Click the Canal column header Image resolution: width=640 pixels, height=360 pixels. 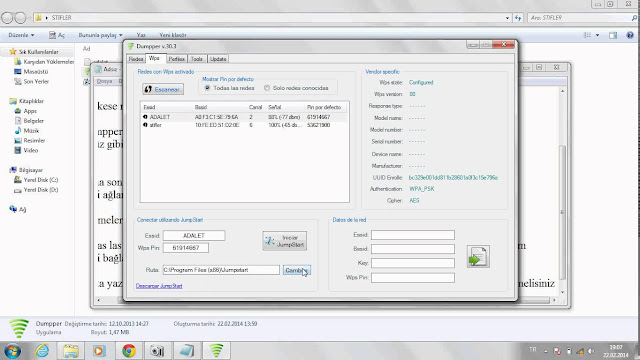coord(256,107)
